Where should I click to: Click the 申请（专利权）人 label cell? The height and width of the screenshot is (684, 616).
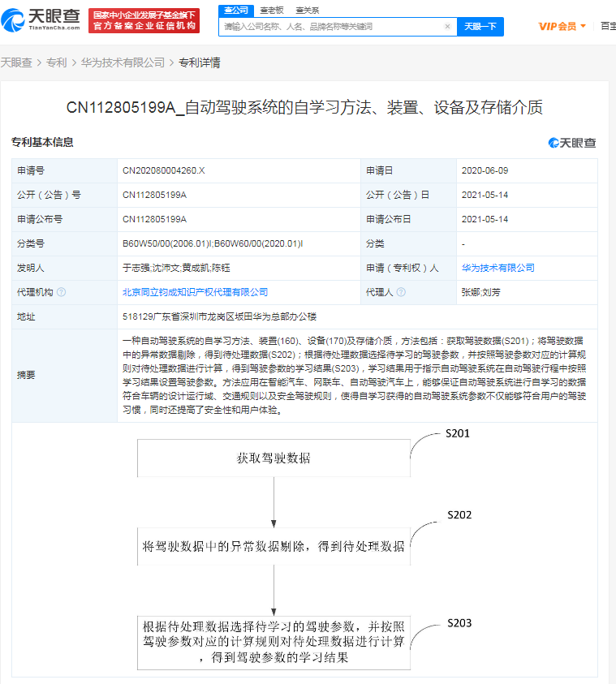pos(408,268)
